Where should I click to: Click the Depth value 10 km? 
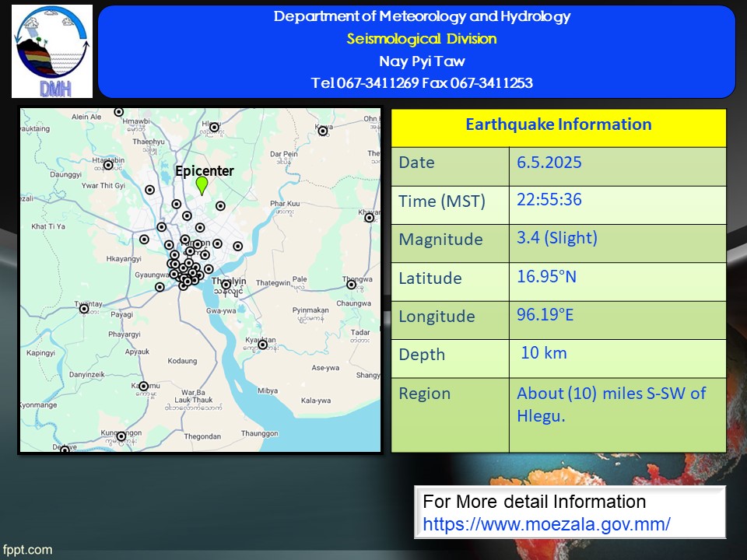[544, 353]
